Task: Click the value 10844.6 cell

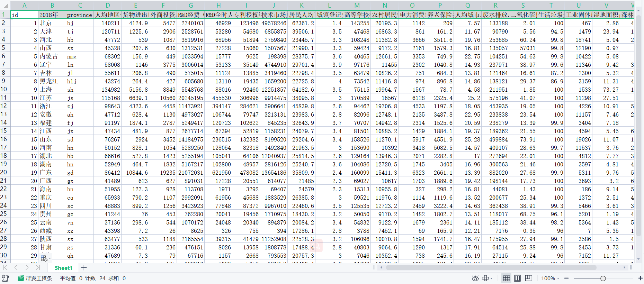Action: 135,173
